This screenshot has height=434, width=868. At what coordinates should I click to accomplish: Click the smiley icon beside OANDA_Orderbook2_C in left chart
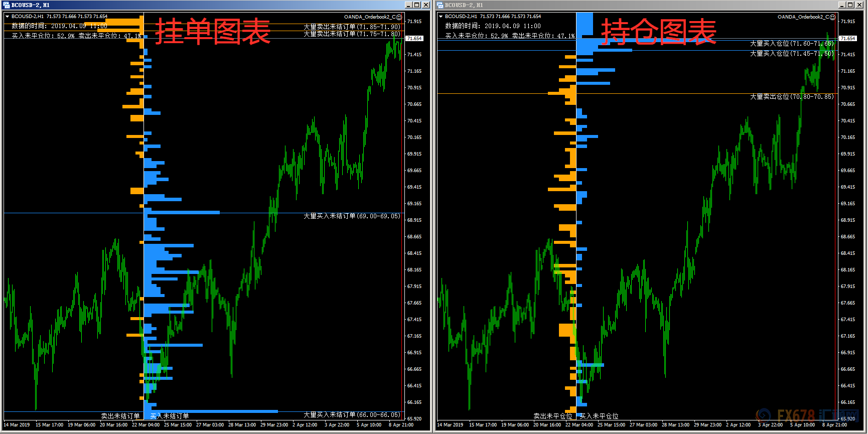(x=399, y=17)
